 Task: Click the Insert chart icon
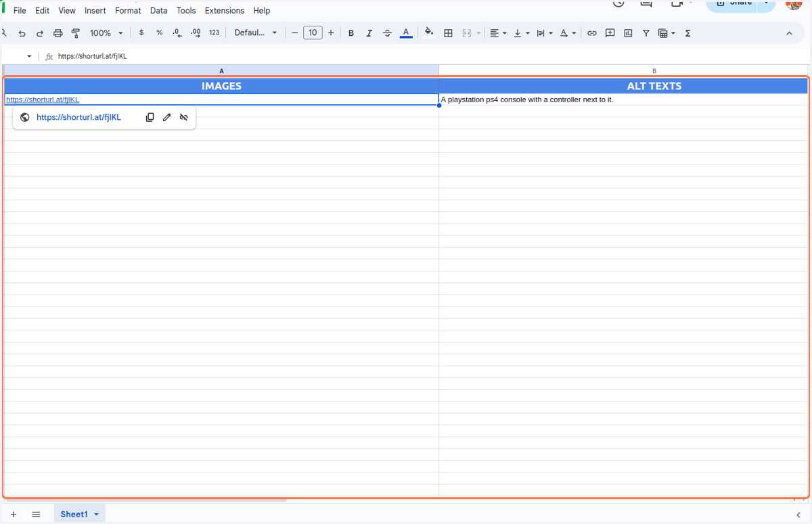pyautogui.click(x=628, y=32)
